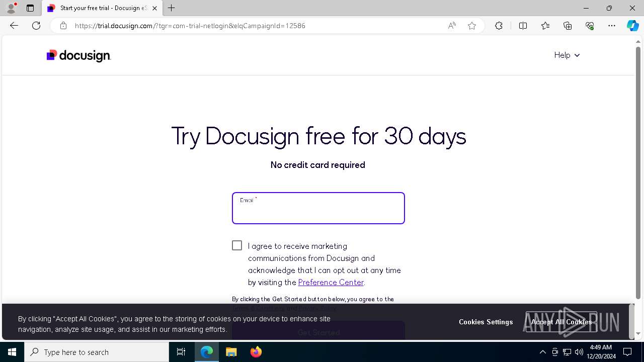
Task: Click the page vertical scrollbar
Action: pos(638,172)
